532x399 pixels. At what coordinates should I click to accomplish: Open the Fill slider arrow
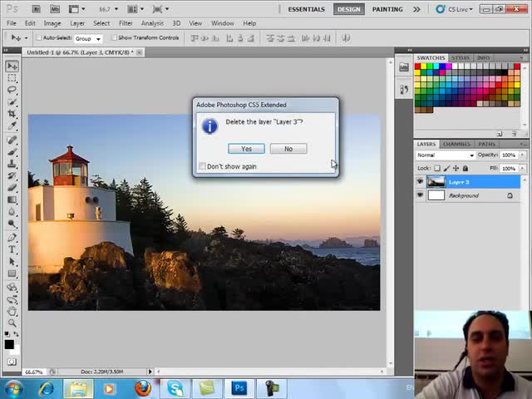(523, 168)
